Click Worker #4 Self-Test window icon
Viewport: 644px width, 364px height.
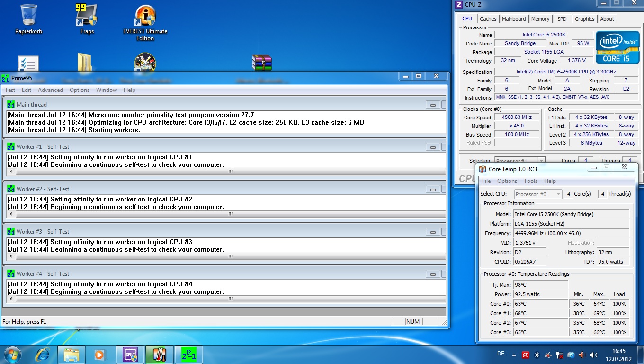11,273
